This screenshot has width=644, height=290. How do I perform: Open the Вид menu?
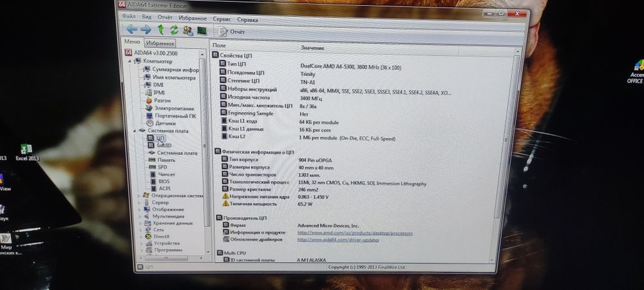coord(147,17)
